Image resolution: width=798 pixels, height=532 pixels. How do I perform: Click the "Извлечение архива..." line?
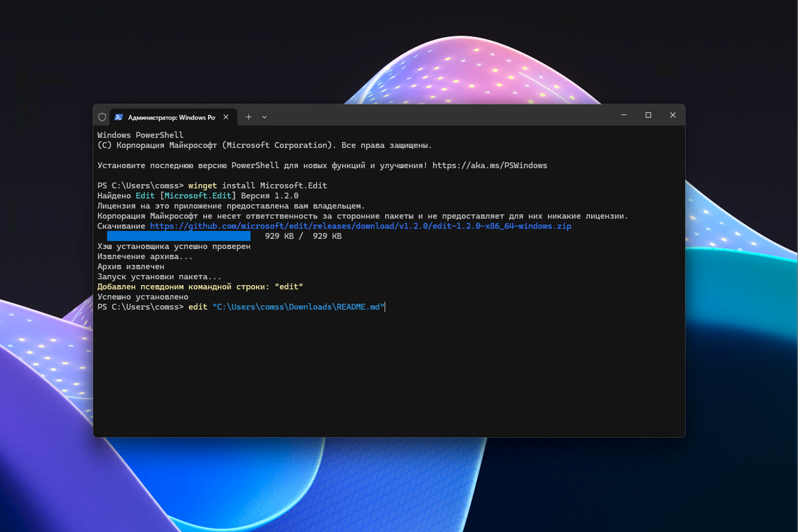click(x=145, y=256)
